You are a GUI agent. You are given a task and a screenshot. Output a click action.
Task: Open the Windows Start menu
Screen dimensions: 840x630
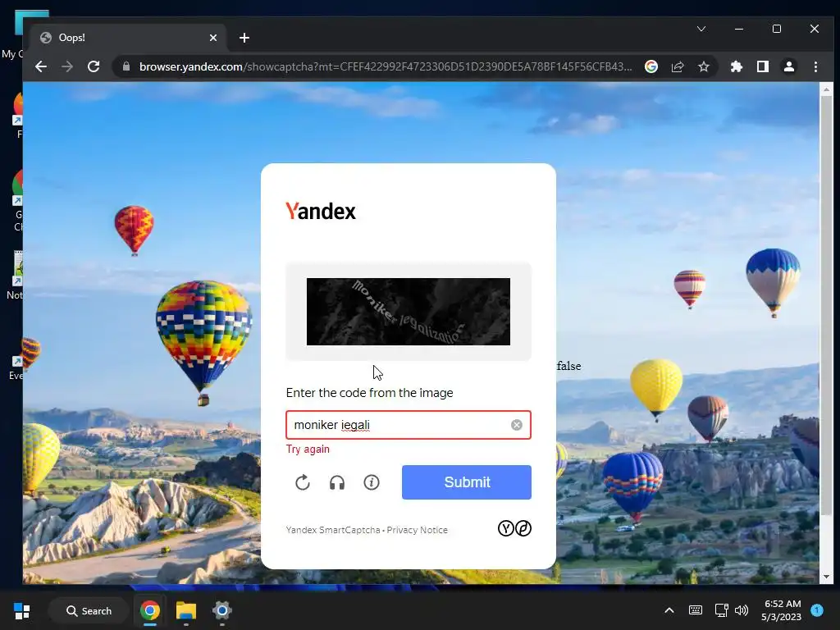click(22, 610)
